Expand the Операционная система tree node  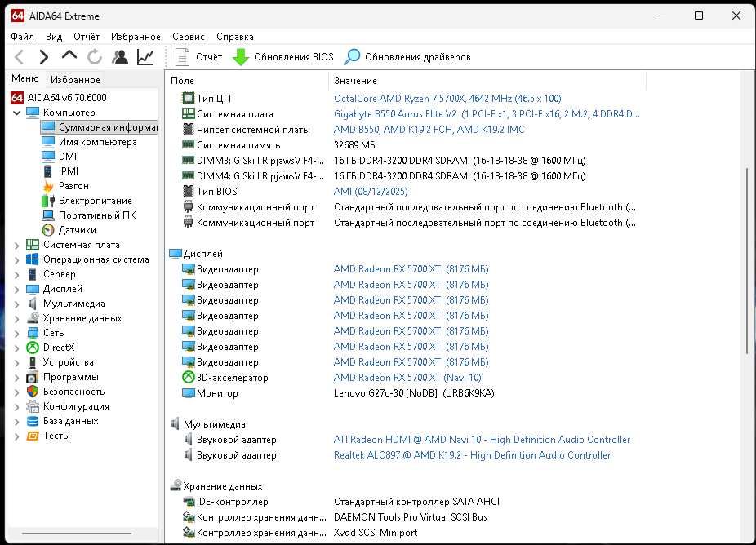tap(17, 260)
